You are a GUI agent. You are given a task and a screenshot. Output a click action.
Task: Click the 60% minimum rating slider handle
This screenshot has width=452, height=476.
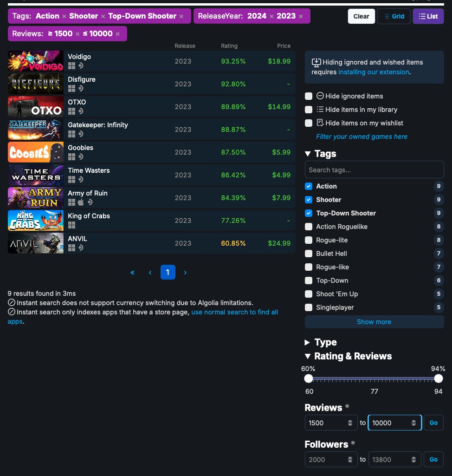pyautogui.click(x=309, y=378)
